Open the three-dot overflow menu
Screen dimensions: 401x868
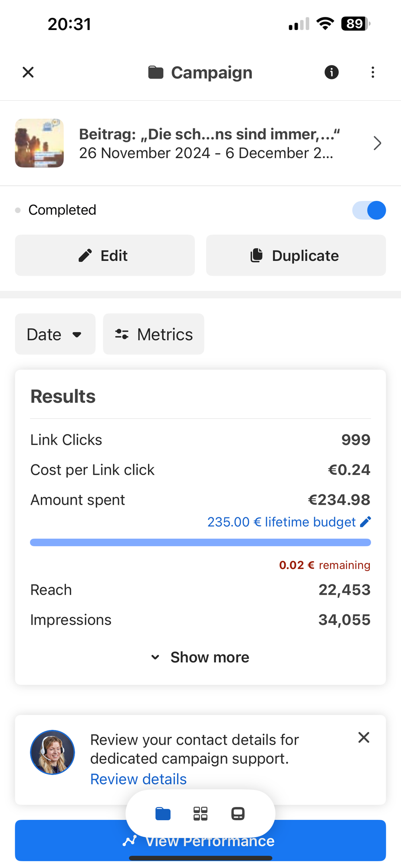point(373,72)
